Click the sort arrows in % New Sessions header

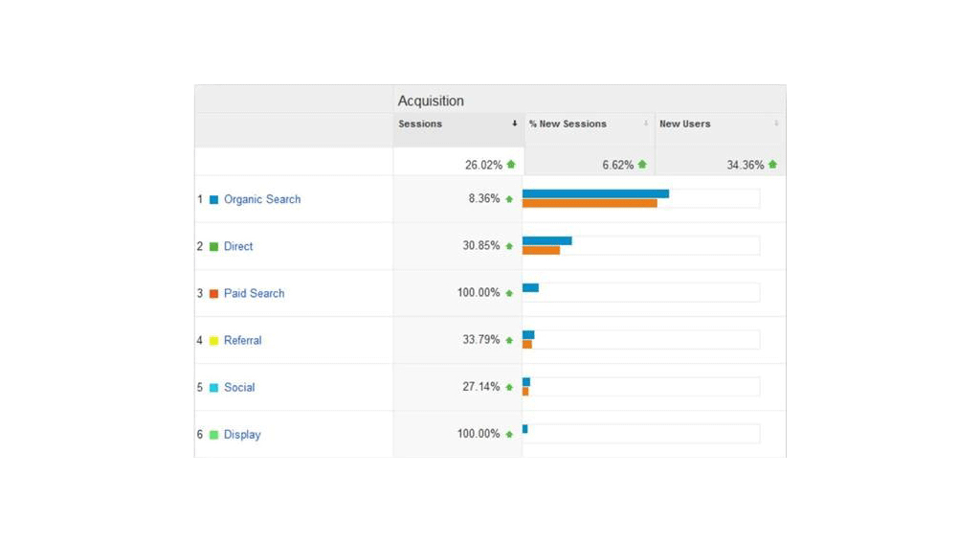pyautogui.click(x=646, y=124)
